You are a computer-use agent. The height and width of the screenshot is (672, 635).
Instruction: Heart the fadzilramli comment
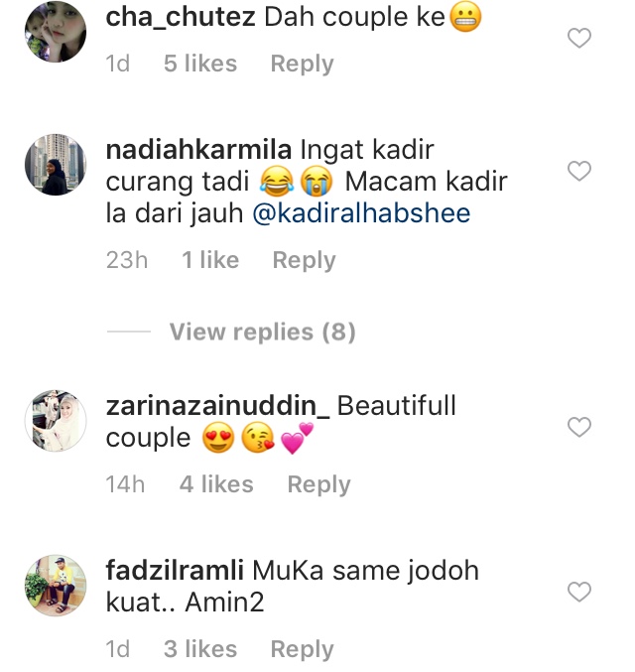click(x=579, y=592)
